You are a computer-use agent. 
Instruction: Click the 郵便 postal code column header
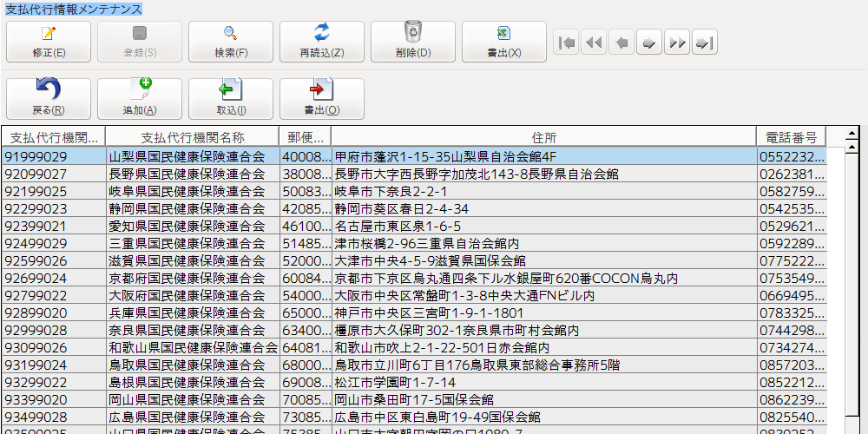coord(305,137)
